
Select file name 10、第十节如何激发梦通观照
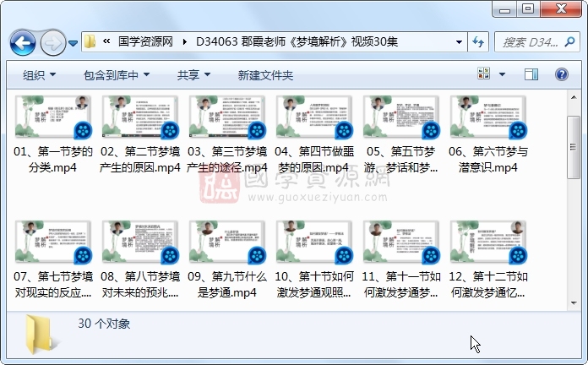coord(314,285)
